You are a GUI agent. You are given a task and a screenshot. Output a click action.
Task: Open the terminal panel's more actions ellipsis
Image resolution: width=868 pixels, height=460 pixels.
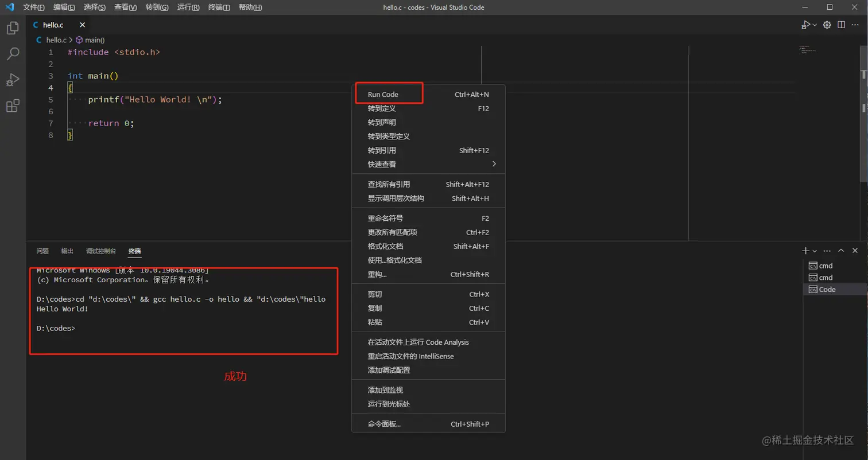827,251
